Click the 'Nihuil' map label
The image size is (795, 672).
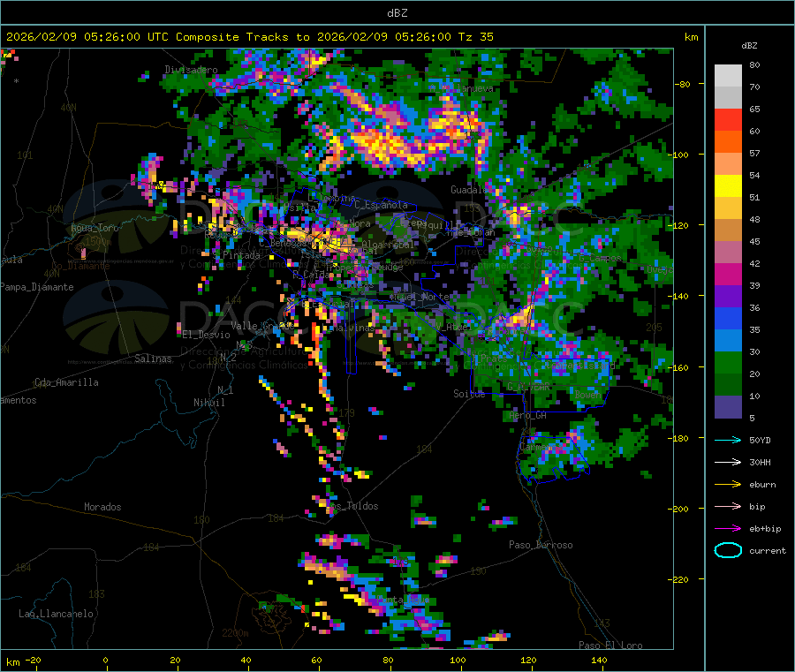208,403
